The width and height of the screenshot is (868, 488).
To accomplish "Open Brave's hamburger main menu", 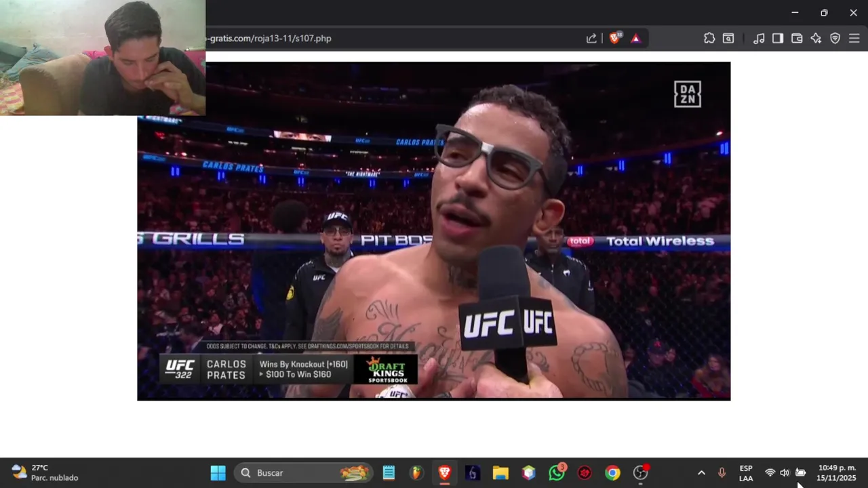I will tap(854, 39).
